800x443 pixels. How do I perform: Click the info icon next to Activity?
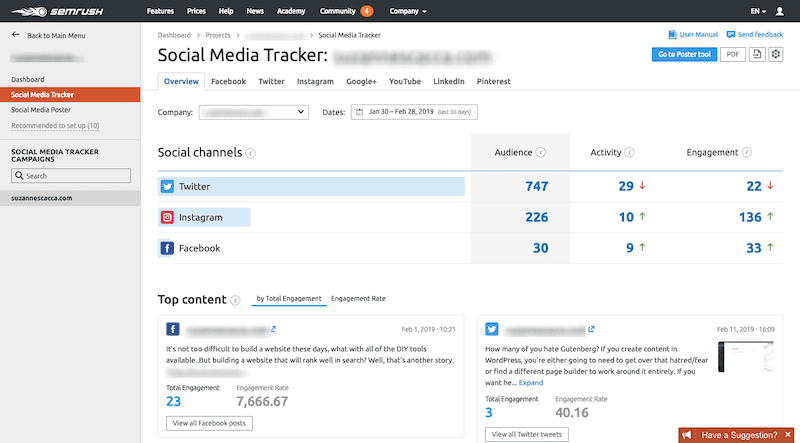pyautogui.click(x=630, y=153)
